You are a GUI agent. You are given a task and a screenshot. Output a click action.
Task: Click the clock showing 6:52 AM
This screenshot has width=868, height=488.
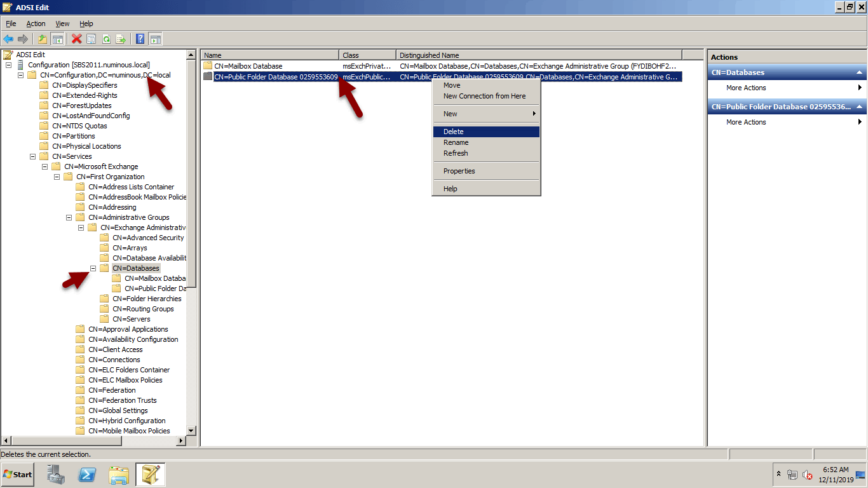click(836, 470)
